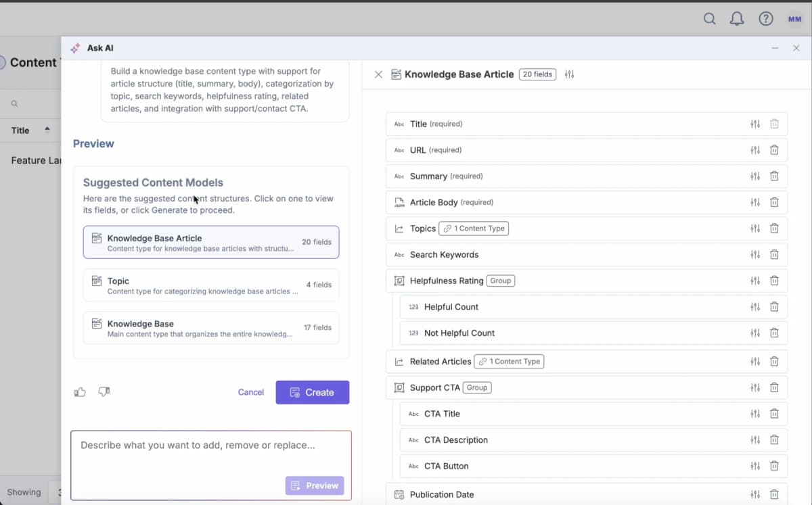The width and height of the screenshot is (812, 505).
Task: Open settings for the Summary field
Action: point(755,176)
